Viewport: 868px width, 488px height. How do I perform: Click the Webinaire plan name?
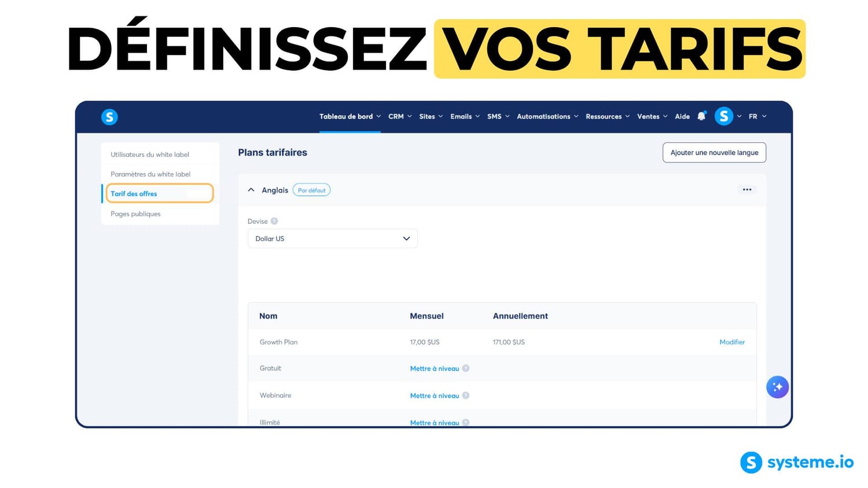click(275, 395)
